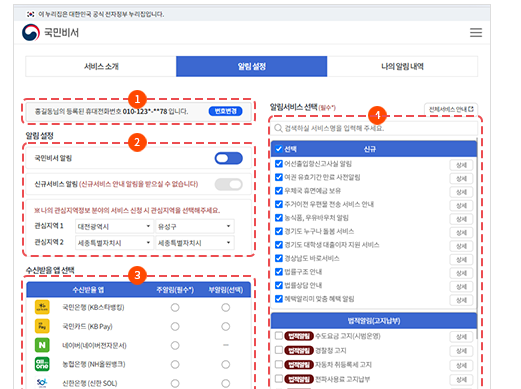Click the 수신받을 앱 선택 heading
Viewport: 521px width, 389px height.
pyautogui.click(x=50, y=270)
